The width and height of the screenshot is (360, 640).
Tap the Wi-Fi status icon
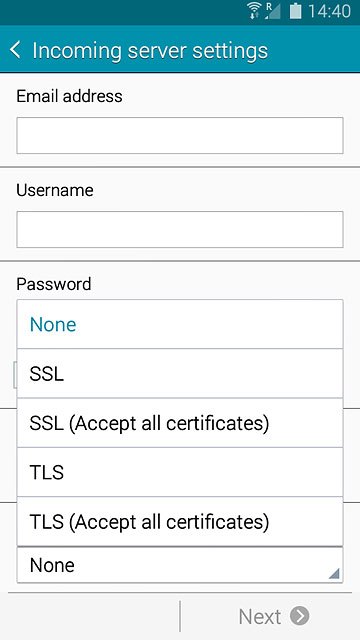(x=254, y=11)
